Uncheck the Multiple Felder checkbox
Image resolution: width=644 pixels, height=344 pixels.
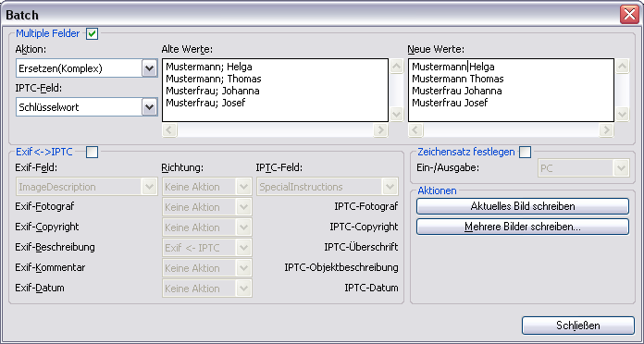(x=92, y=33)
